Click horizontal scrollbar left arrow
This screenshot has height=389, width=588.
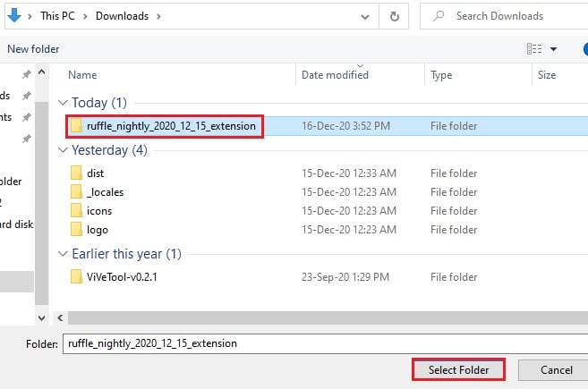[60, 317]
